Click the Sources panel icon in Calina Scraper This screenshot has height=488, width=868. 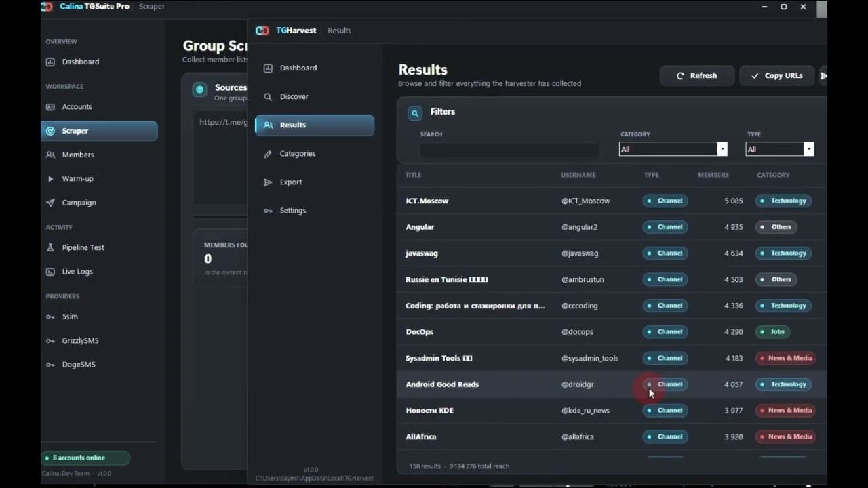pos(199,89)
